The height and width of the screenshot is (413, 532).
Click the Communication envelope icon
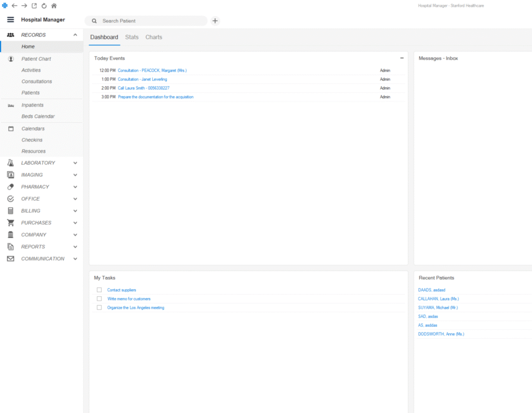point(10,259)
